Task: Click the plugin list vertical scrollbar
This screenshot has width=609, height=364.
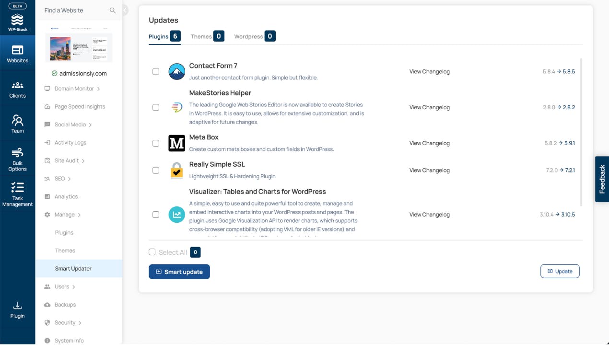Action: 581,132
